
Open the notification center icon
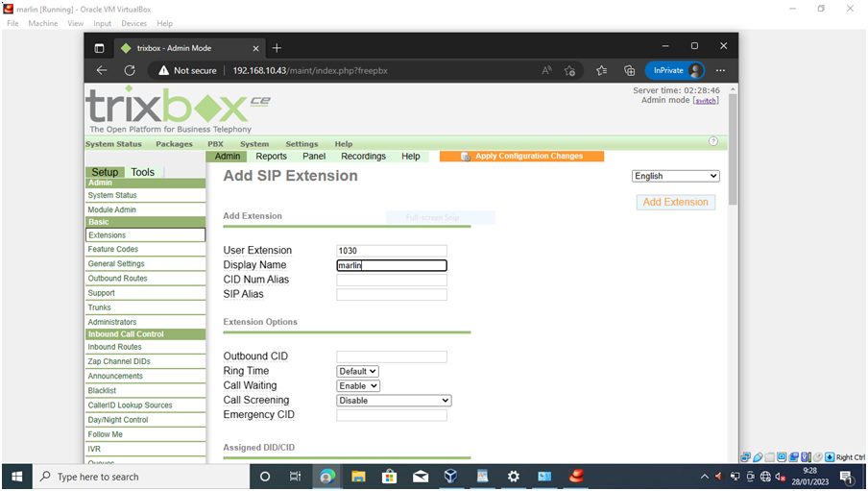(x=847, y=477)
